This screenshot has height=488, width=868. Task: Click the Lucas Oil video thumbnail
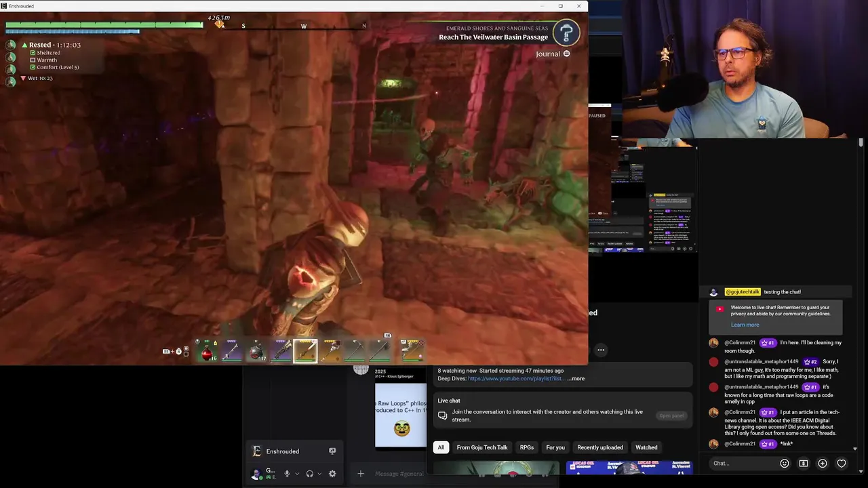(x=629, y=468)
